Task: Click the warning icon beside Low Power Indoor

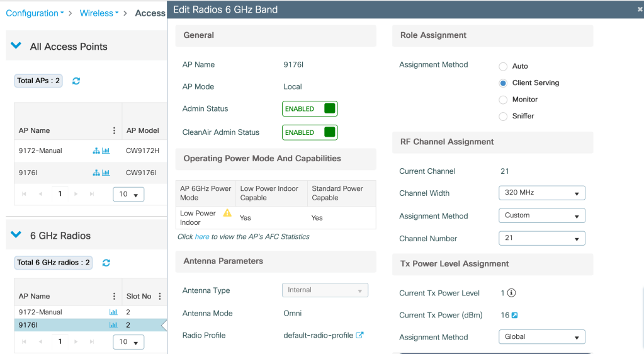Action: (227, 213)
